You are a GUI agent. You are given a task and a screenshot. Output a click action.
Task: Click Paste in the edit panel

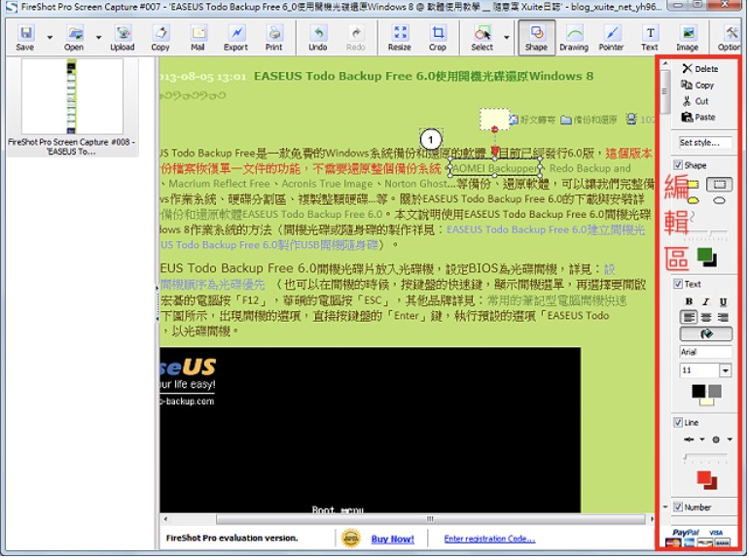698,118
